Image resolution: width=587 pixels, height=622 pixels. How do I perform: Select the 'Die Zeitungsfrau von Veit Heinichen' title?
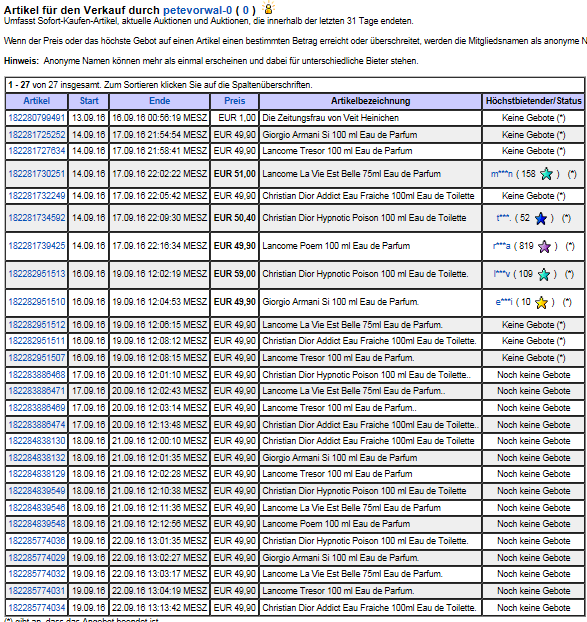coord(330,118)
